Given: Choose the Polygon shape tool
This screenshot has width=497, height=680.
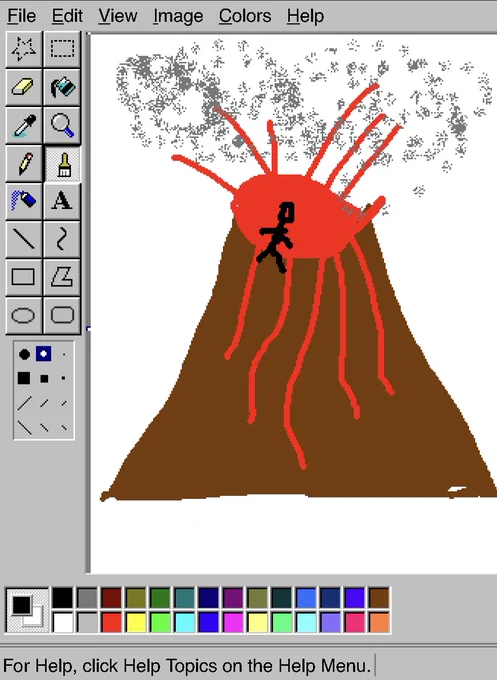Looking at the screenshot, I should point(62,277).
